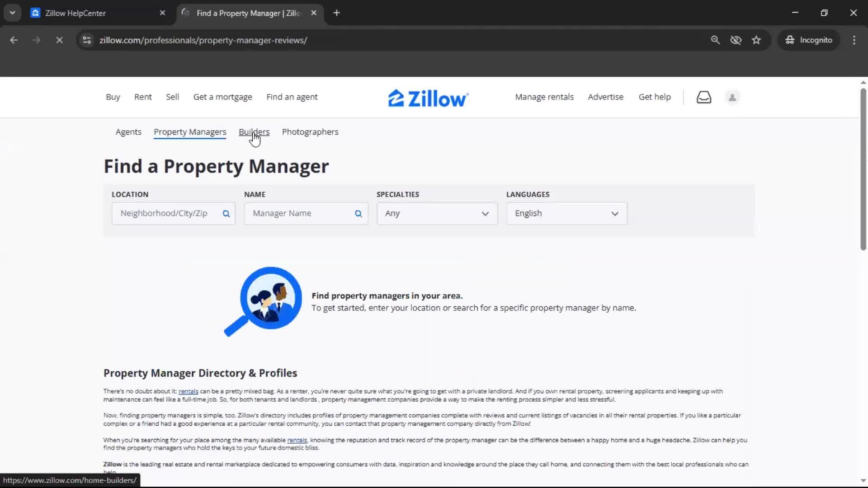
Task: Open the Manage rentals link
Action: [544, 97]
